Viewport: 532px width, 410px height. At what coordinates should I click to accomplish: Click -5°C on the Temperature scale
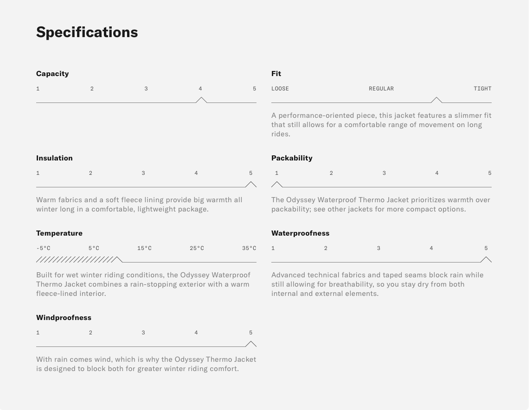click(44, 248)
